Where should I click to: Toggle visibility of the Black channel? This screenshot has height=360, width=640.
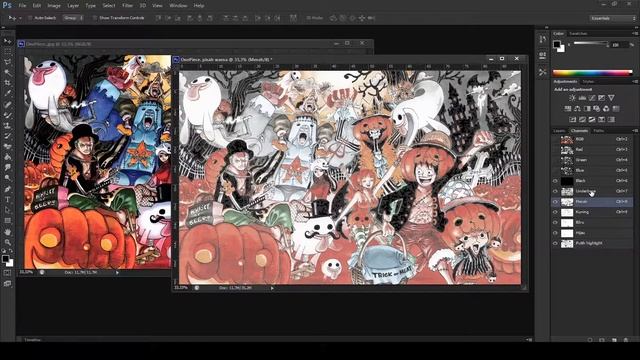pos(555,181)
